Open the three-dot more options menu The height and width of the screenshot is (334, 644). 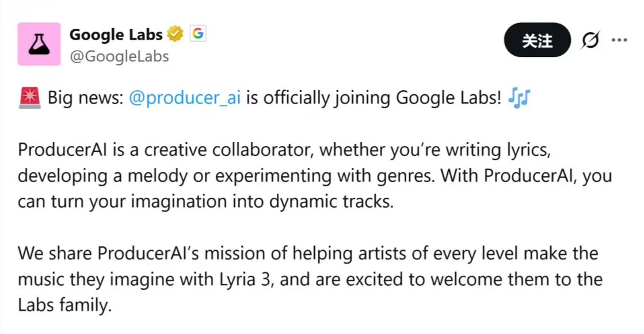tap(619, 41)
